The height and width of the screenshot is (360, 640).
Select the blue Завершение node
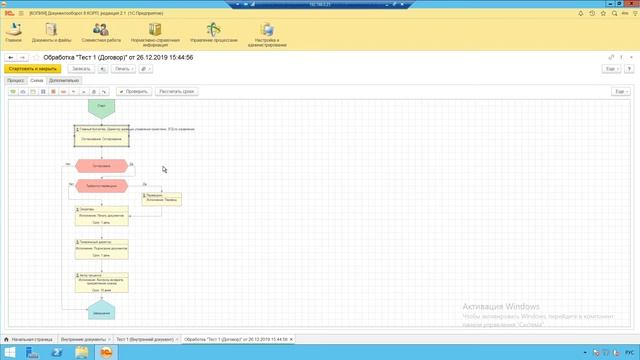click(x=101, y=310)
